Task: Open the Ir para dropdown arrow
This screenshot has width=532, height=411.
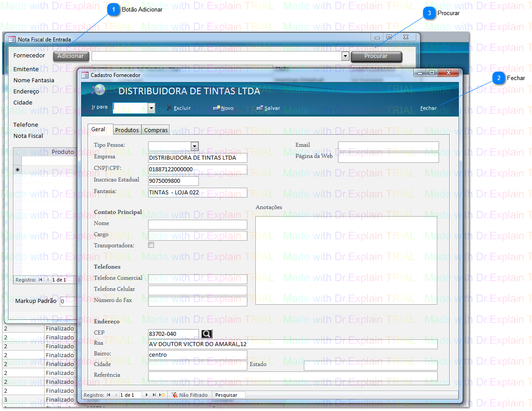Action: coord(151,108)
